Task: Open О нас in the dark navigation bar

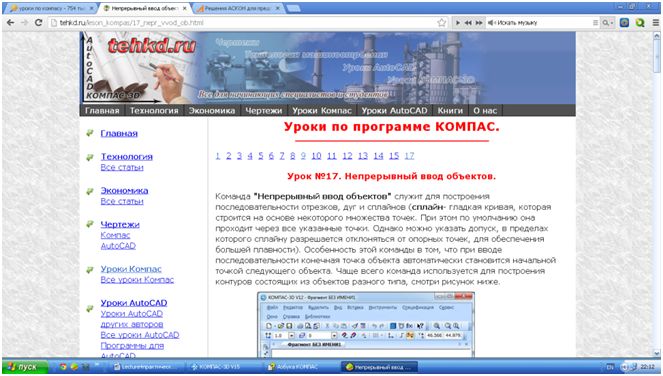Action: (485, 110)
